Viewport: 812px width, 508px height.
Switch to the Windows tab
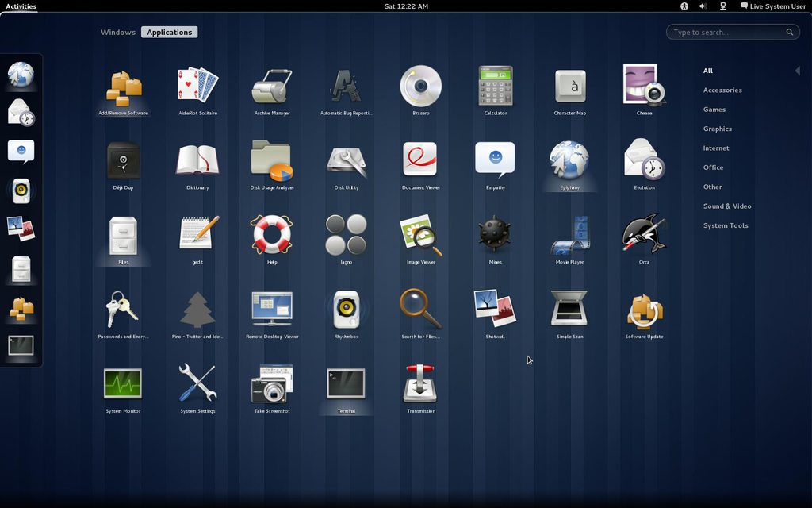point(117,32)
